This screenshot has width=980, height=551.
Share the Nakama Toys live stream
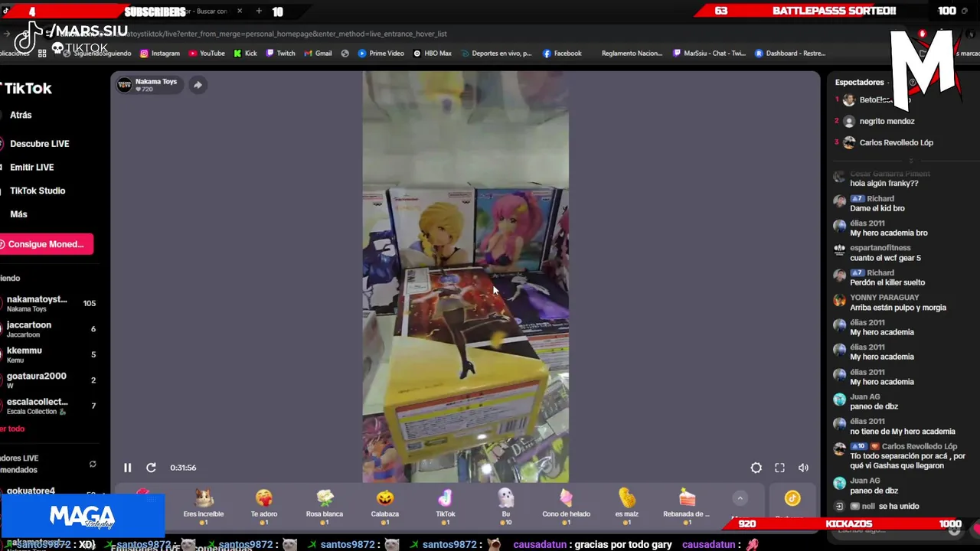pos(198,85)
